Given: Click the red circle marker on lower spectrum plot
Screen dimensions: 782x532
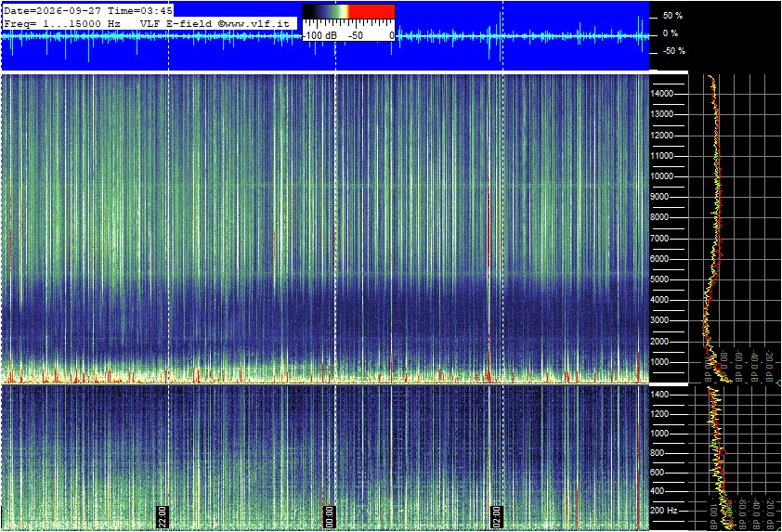Looking at the screenshot, I should 723,453.
